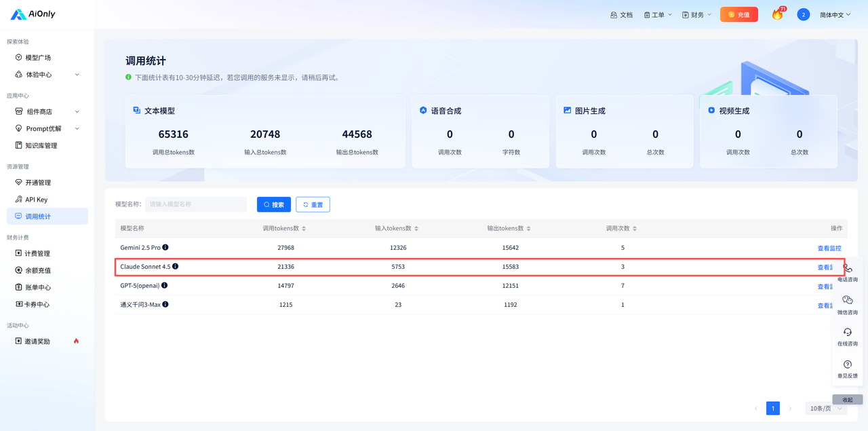Go to next page arrow
Screen dimensions: 868x431
(x=790, y=408)
